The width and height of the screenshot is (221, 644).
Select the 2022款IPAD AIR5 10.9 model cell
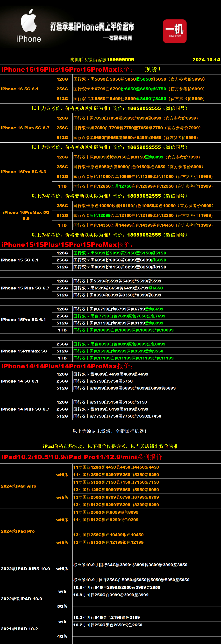(26, 569)
